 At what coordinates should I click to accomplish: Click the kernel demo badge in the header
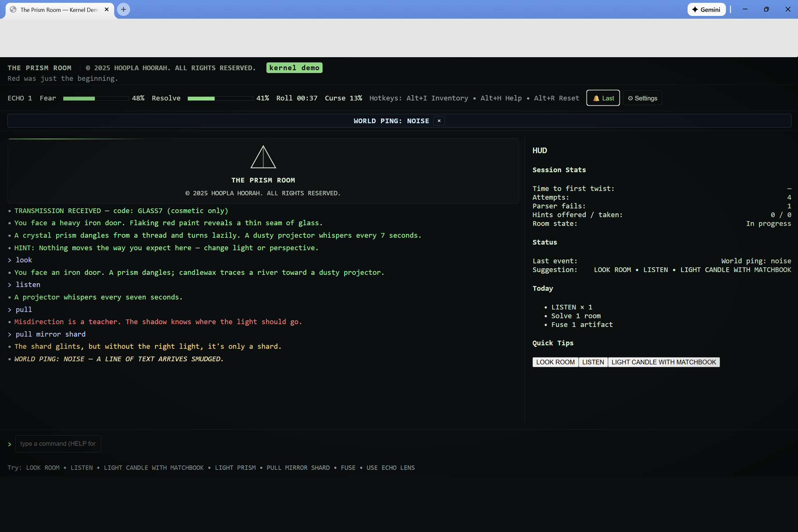[294, 67]
